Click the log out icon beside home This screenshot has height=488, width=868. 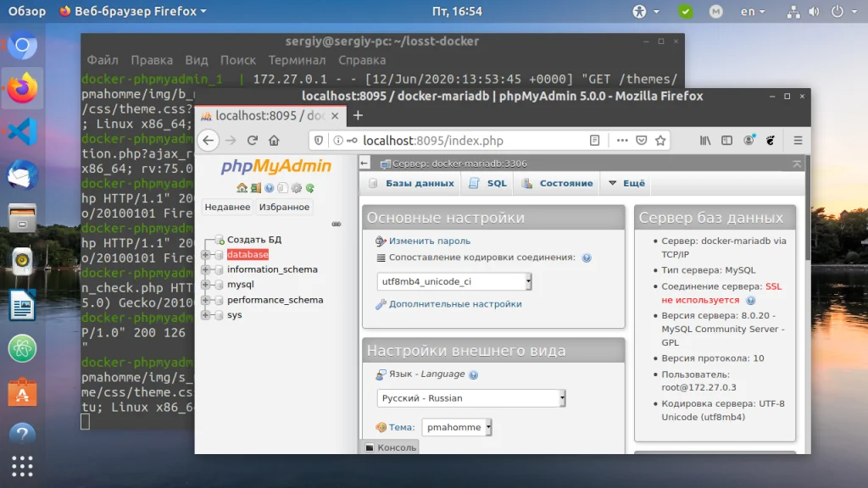point(255,188)
